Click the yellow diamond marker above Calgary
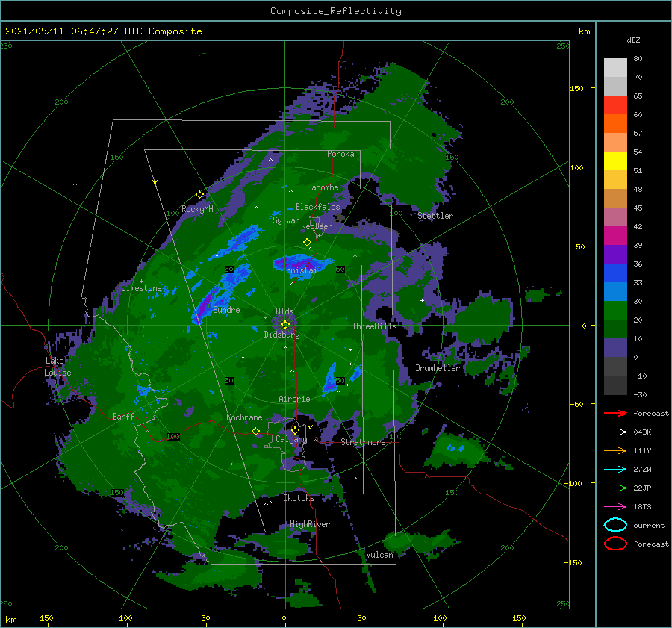 coord(295,429)
